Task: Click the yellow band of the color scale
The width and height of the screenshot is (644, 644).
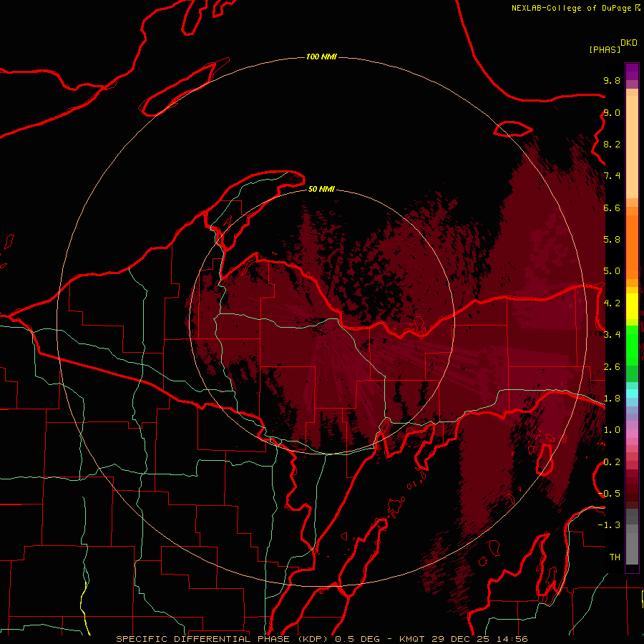Action: coord(632,306)
